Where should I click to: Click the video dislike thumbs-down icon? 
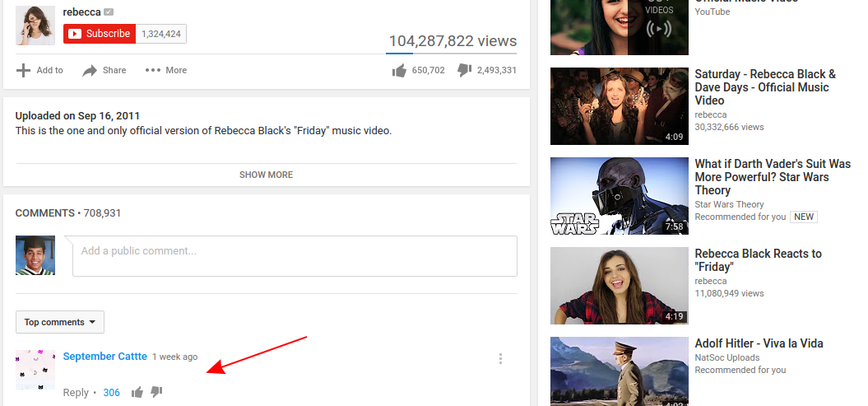(x=465, y=70)
